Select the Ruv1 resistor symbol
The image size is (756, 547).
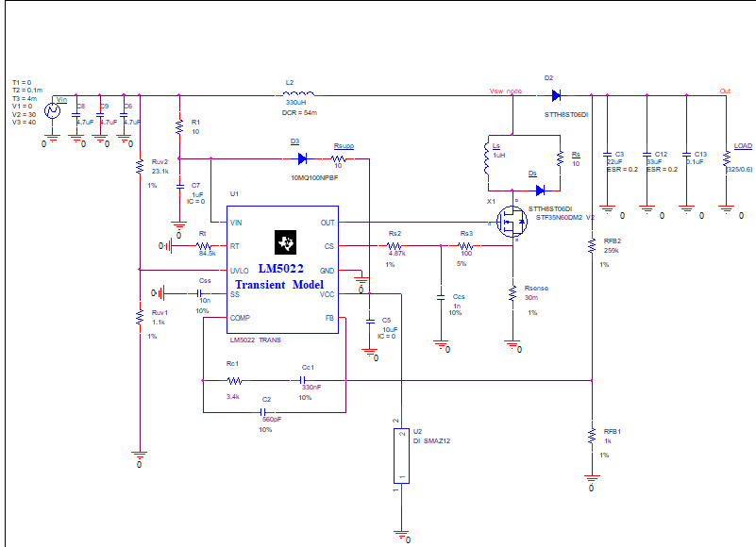(140, 317)
